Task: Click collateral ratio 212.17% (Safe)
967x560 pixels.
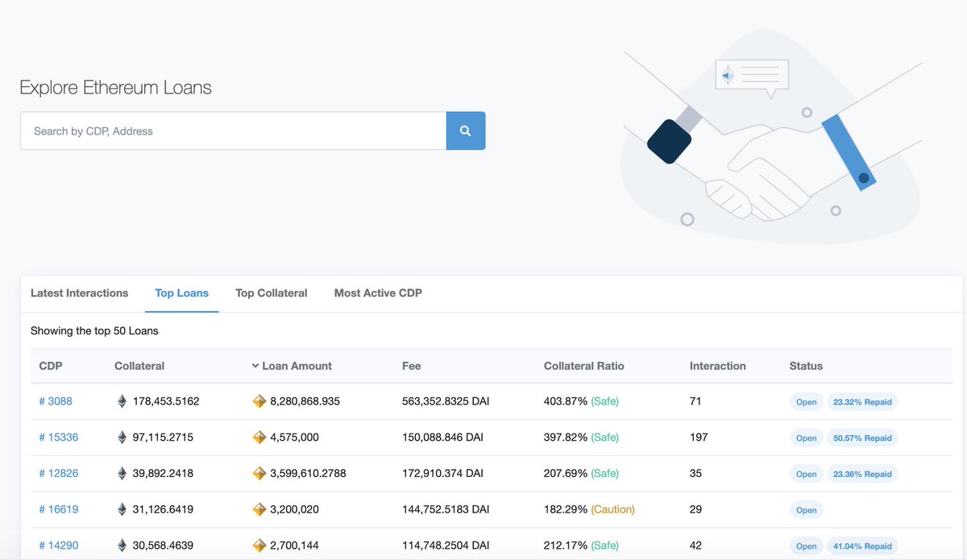Action: click(581, 545)
